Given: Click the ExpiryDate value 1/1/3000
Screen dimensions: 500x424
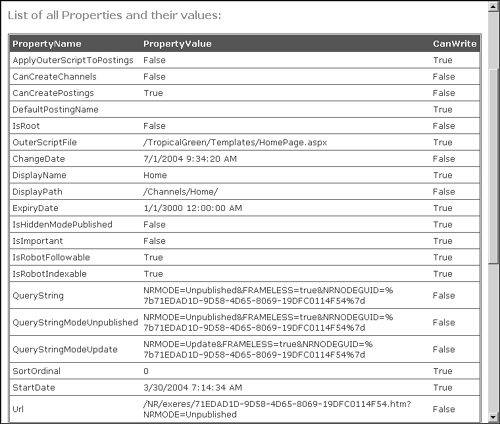Looking at the screenshot, I should (x=193, y=208).
